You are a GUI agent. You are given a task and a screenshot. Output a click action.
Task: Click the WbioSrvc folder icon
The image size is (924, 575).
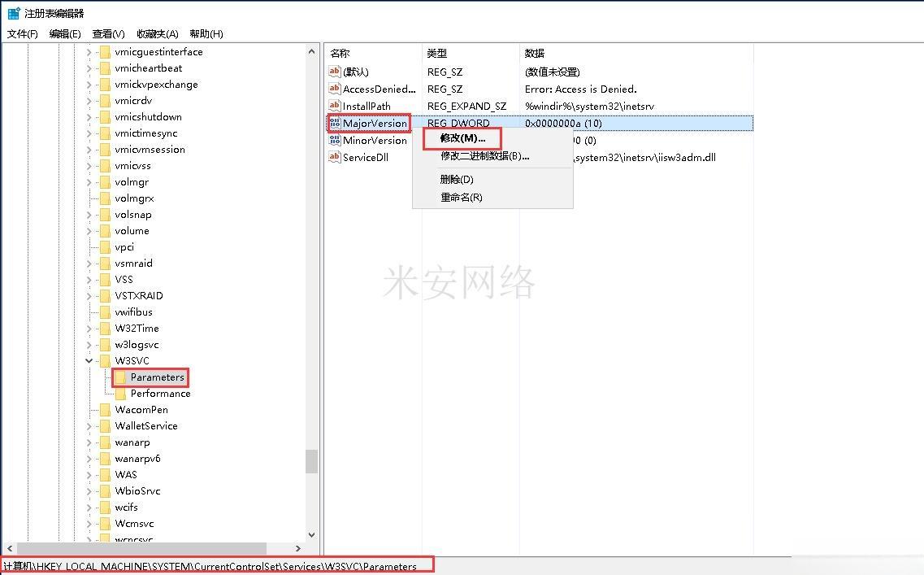pos(105,491)
